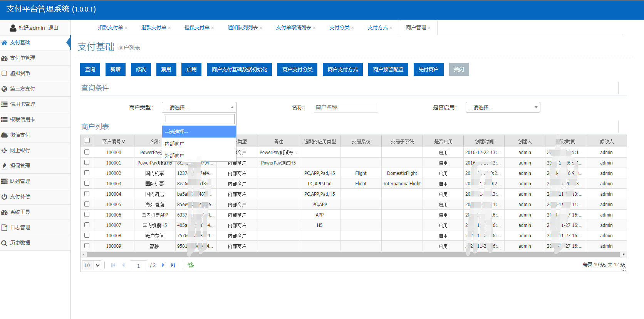Check the row for merchant 100005
The width and height of the screenshot is (644, 319).
[87, 204]
